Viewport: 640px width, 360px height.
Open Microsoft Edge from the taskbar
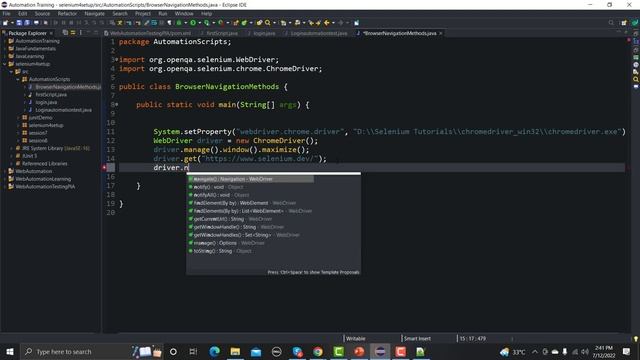coord(215,351)
